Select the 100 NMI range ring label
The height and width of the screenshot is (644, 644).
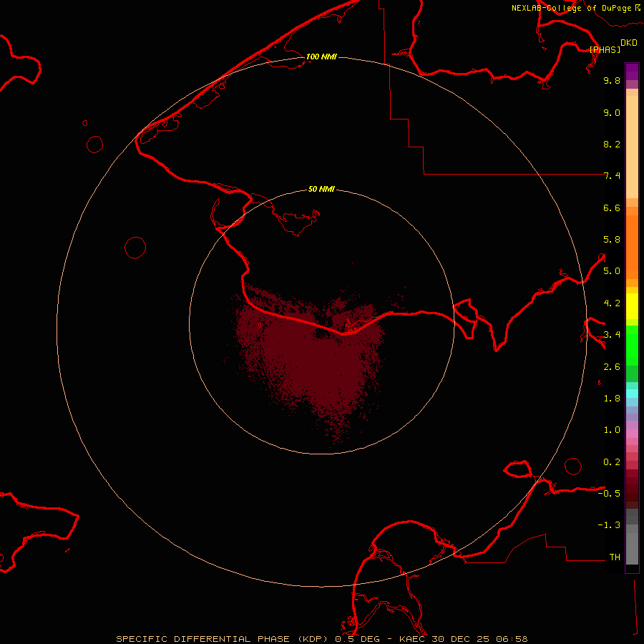coord(321,57)
